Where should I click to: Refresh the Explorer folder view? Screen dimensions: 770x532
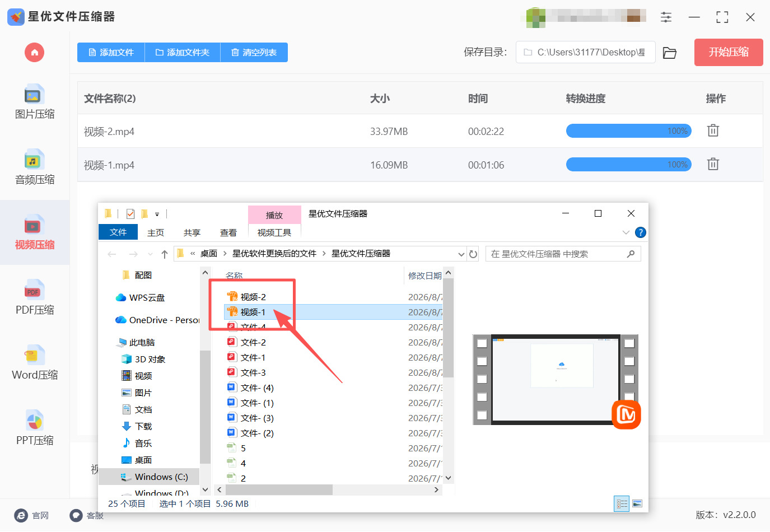click(x=473, y=254)
